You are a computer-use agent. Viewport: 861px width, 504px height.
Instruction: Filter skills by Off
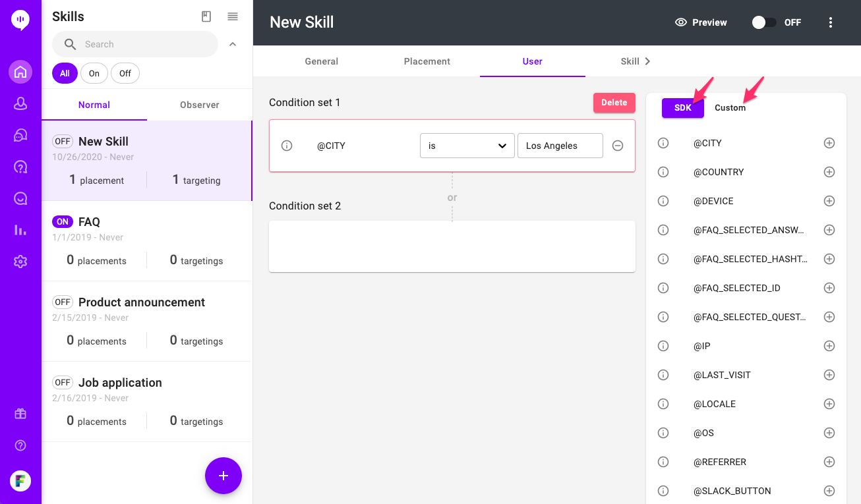tap(125, 73)
